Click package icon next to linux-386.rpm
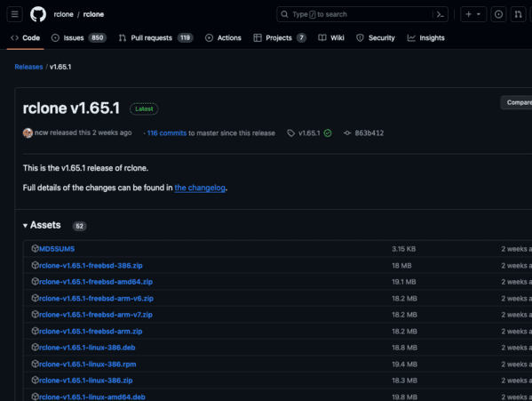532x401 pixels. [35, 364]
